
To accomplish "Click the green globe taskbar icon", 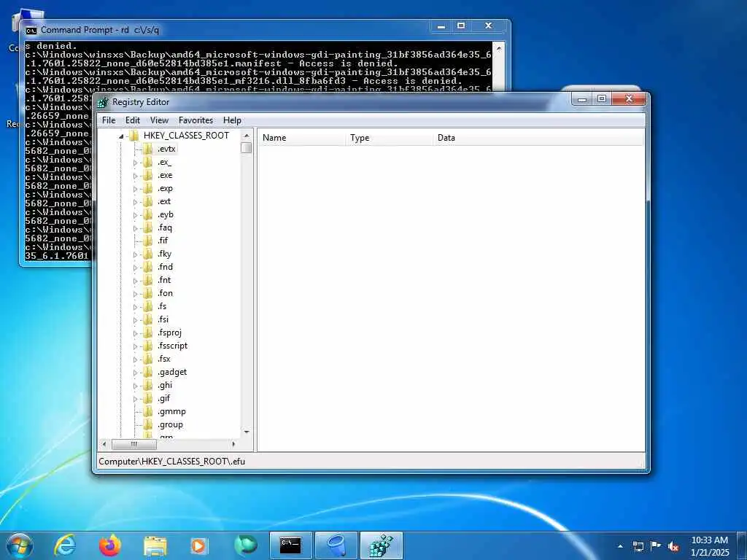I will pyautogui.click(x=246, y=545).
